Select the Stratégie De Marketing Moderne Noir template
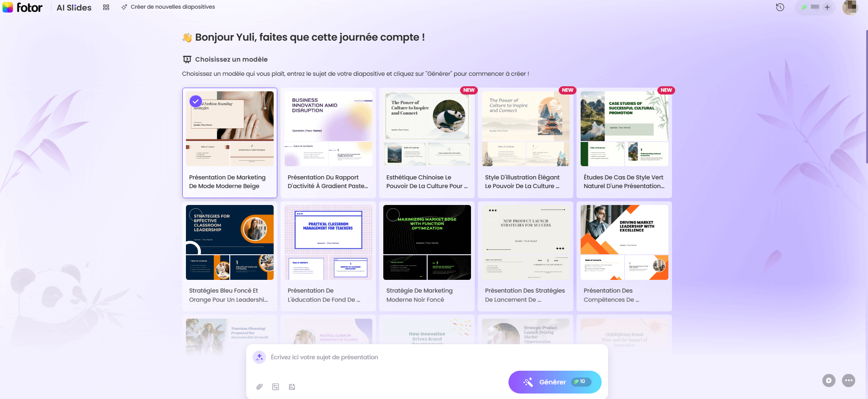Image resolution: width=868 pixels, height=399 pixels. pyautogui.click(x=427, y=256)
